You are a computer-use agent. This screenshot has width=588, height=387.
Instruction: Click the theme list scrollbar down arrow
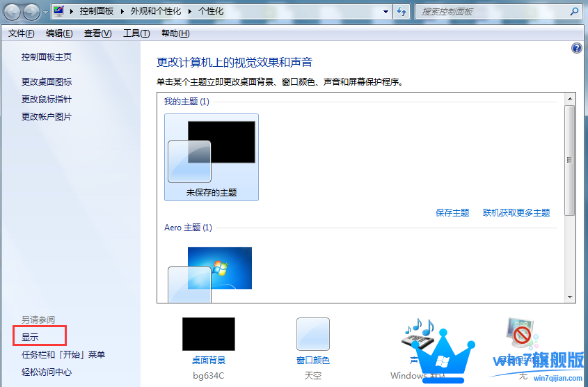tap(570, 297)
